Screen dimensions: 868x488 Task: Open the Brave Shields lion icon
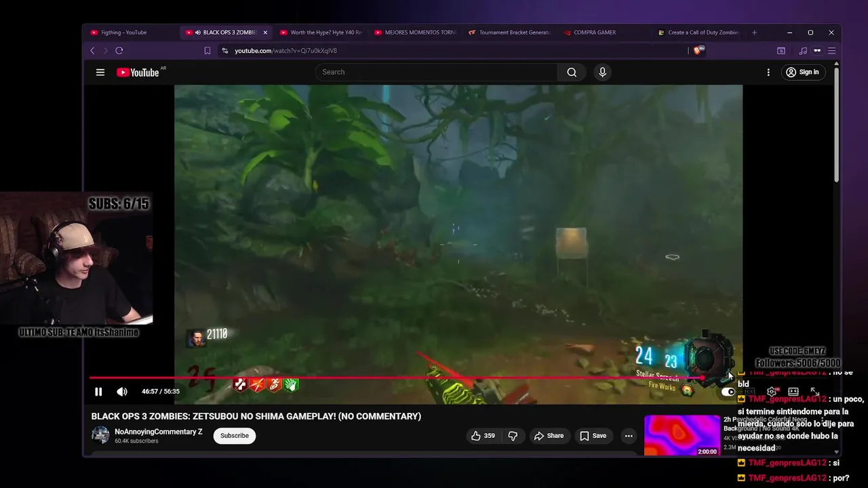click(698, 50)
